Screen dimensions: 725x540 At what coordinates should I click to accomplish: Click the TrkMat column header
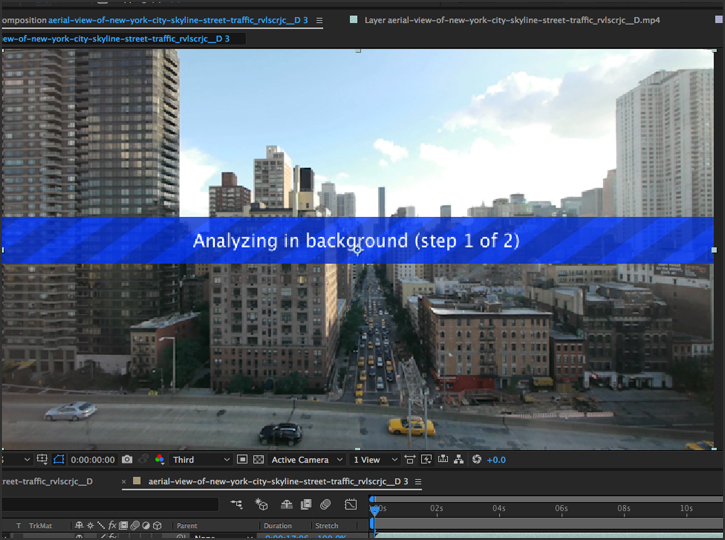[40, 526]
